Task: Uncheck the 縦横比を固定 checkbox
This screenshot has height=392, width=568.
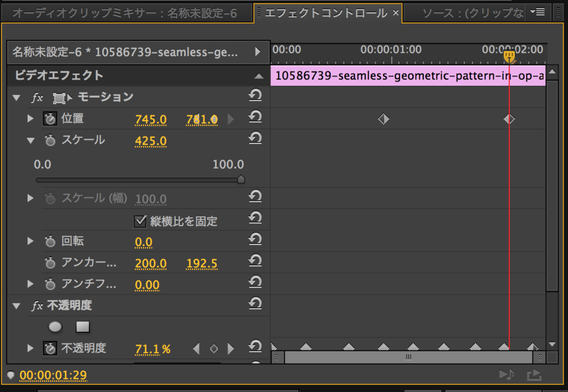Action: pyautogui.click(x=140, y=221)
